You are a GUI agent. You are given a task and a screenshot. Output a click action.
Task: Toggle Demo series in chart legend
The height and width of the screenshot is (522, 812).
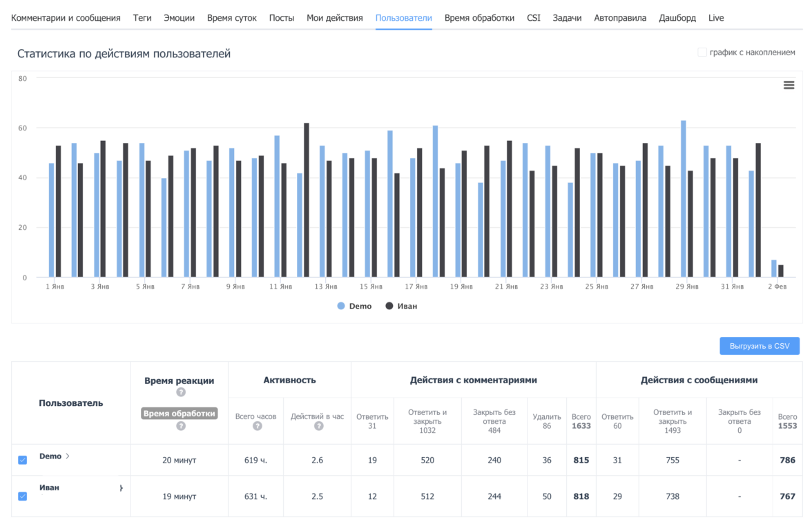(x=355, y=306)
